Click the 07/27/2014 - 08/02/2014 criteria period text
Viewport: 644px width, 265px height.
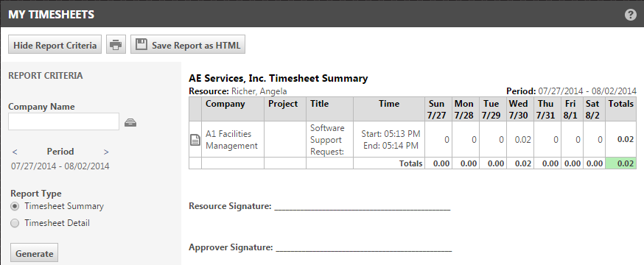60,166
